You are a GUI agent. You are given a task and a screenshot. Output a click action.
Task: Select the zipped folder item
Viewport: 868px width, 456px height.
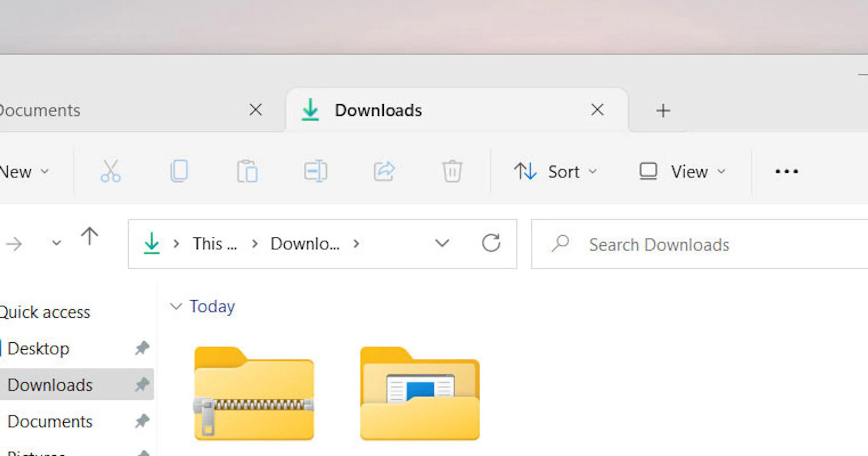click(254, 393)
